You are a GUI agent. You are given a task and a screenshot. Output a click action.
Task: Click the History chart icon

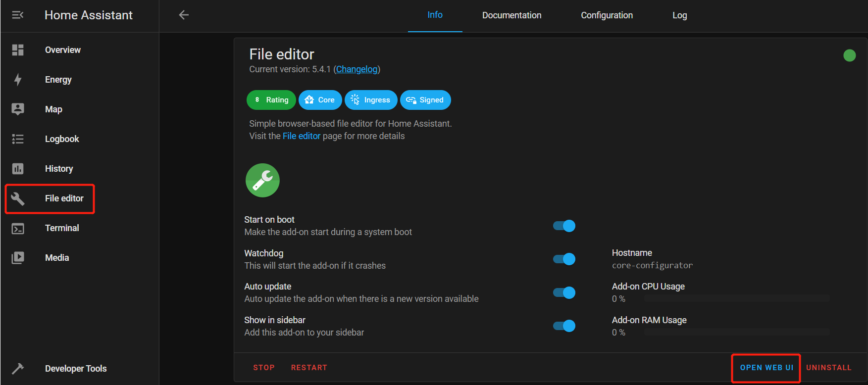18,169
